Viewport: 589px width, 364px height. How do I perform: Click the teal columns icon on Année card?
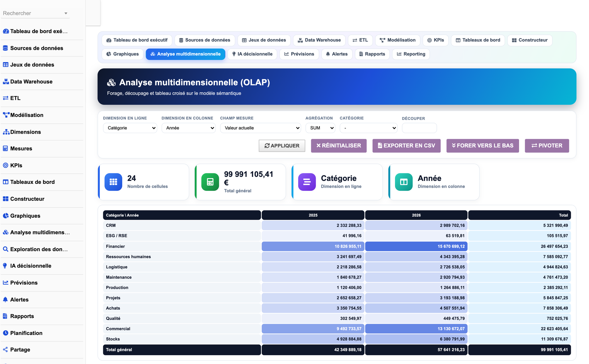click(x=404, y=182)
